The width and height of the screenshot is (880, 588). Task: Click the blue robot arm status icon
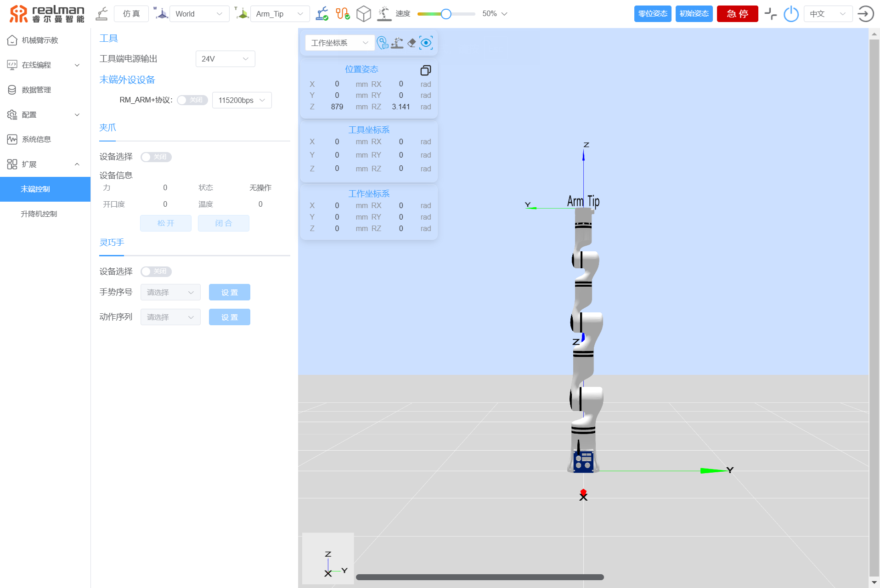click(x=322, y=14)
